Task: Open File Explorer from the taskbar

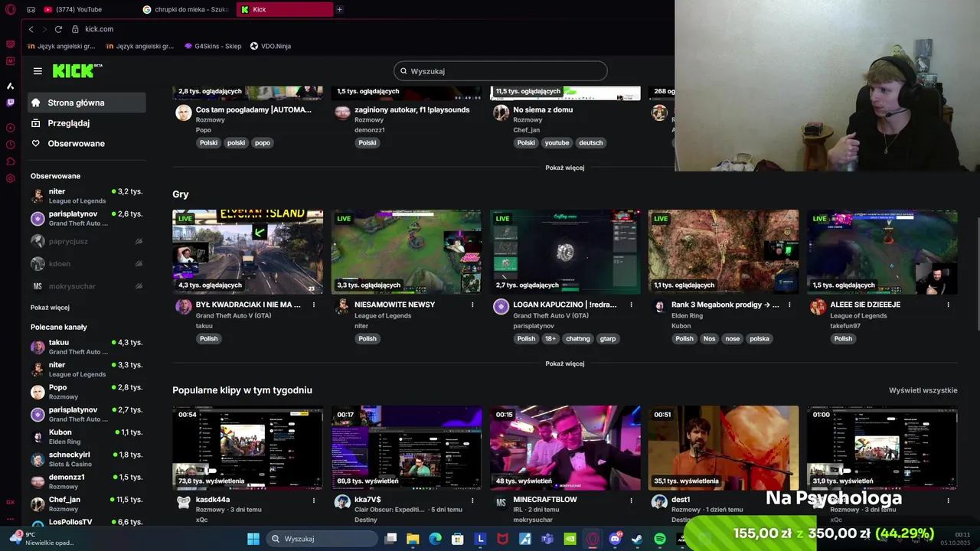Action: [x=413, y=539]
